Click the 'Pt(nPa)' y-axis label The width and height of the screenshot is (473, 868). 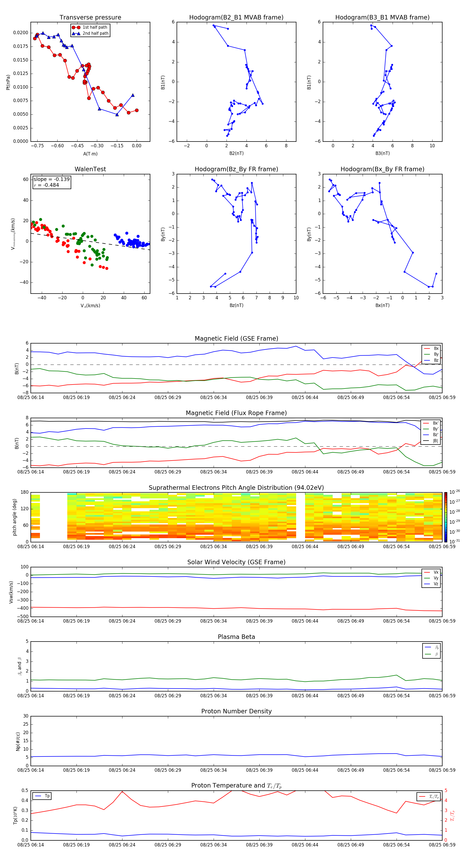8,82
